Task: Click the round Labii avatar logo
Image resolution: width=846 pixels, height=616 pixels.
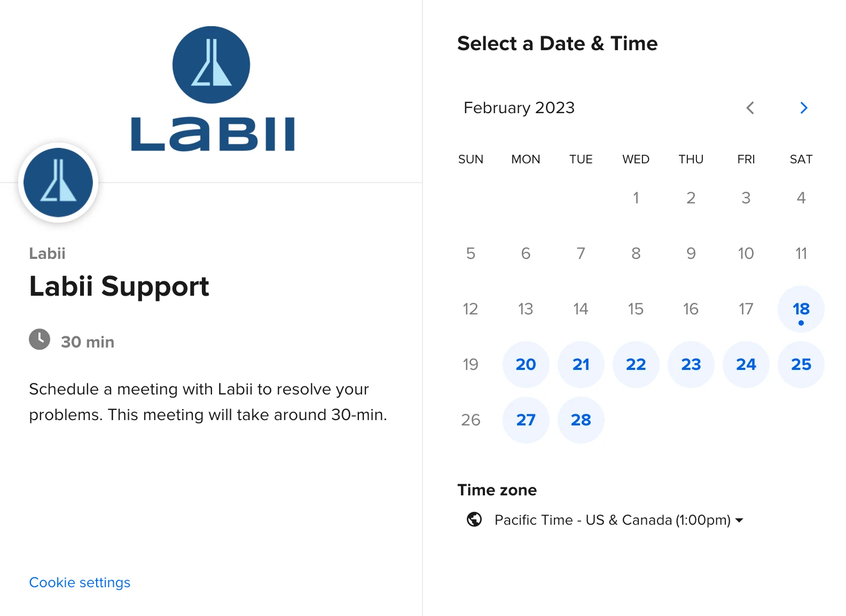Action: click(58, 183)
